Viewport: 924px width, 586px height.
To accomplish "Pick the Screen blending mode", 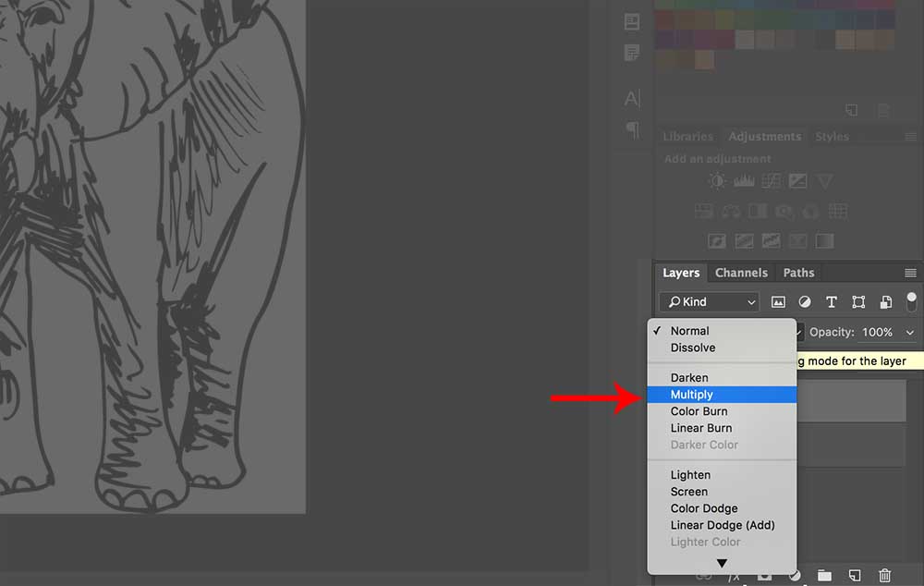I will point(689,492).
